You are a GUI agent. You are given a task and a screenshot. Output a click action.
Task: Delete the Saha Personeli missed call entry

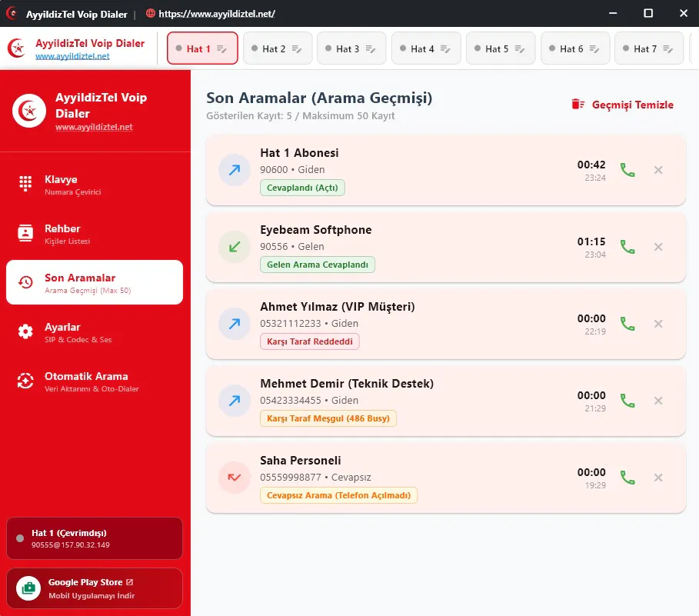coord(658,478)
